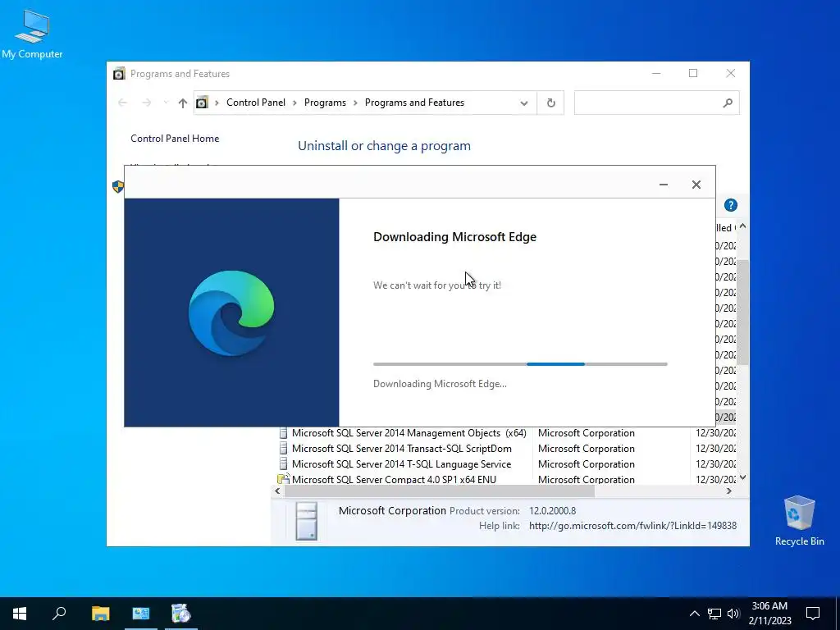Select Microsoft SQL Server 2014 T-SQL Language Service
This screenshot has height=630, width=840.
[401, 464]
